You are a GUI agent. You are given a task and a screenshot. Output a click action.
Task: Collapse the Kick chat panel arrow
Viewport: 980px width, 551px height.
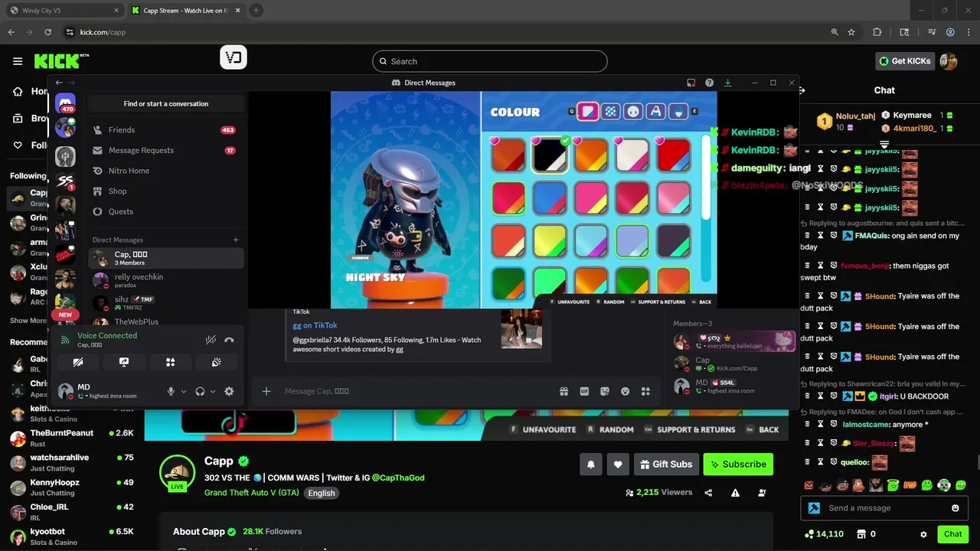coord(803,90)
